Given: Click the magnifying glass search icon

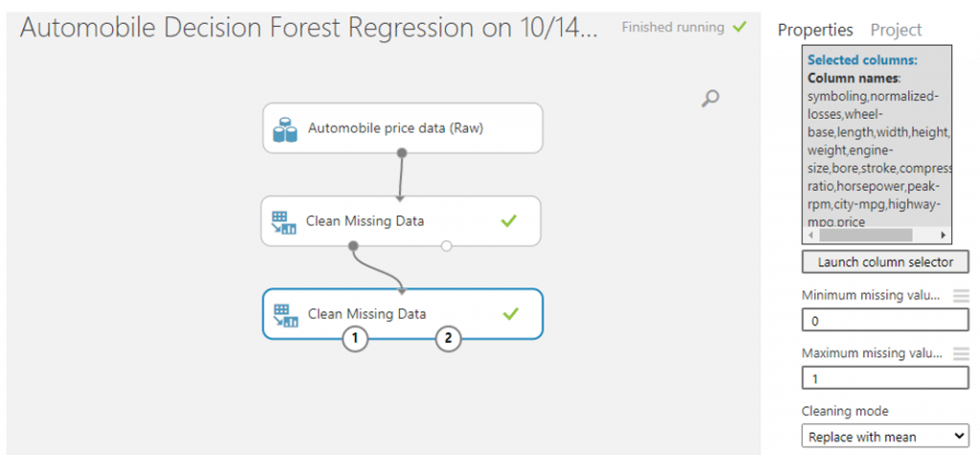Looking at the screenshot, I should 710,99.
